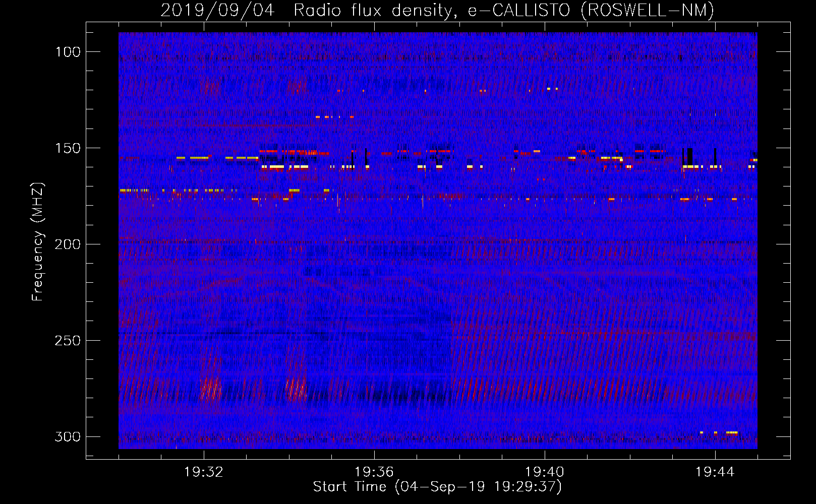Click the 19:36 time tick label
This screenshot has width=816, height=504.
click(374, 472)
